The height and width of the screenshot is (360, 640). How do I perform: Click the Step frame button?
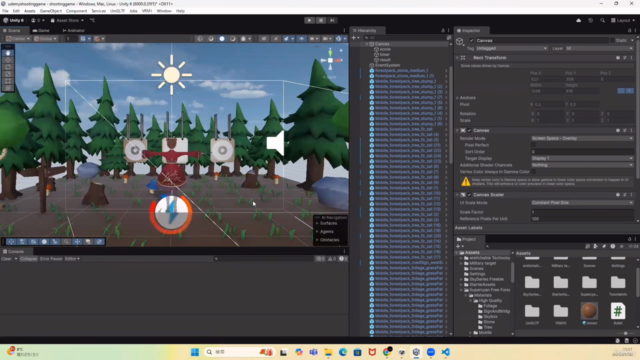point(332,20)
